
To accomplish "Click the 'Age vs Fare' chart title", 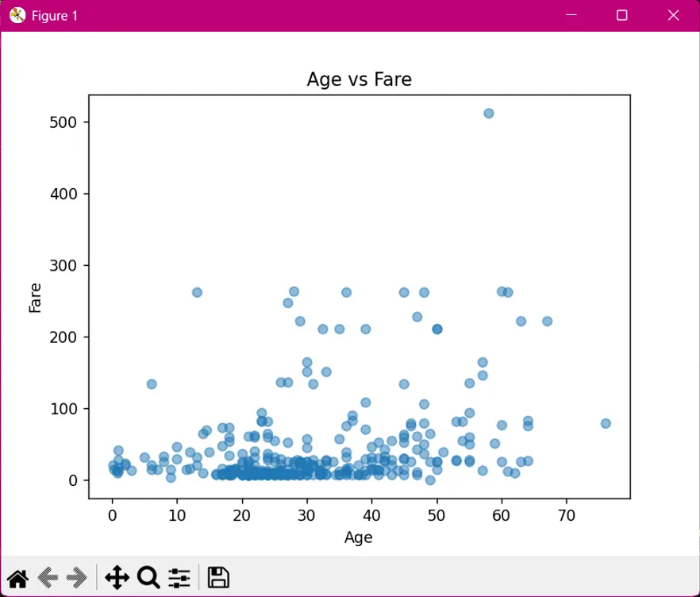I will [x=359, y=79].
